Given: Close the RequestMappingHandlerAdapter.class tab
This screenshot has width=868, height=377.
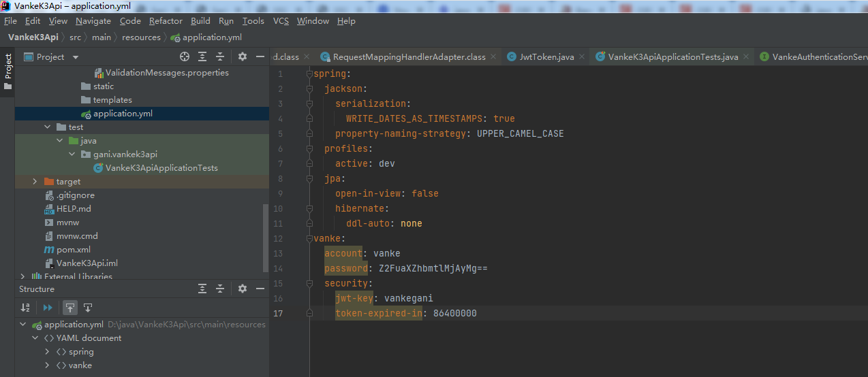Looking at the screenshot, I should 495,57.
